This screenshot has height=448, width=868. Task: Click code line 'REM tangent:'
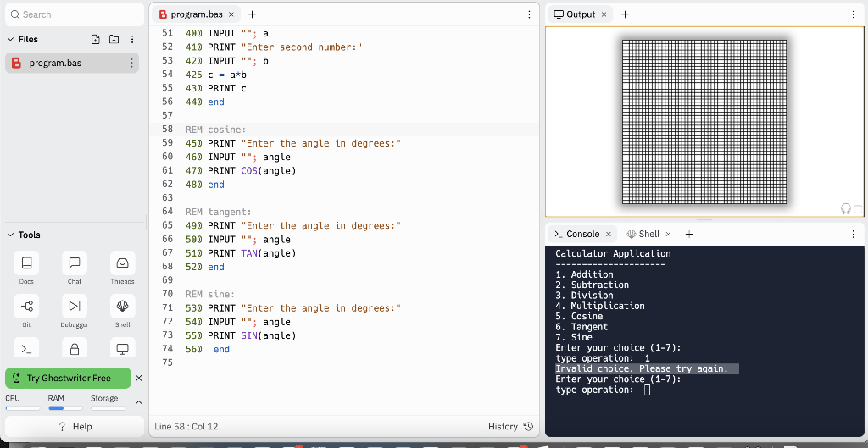pos(219,212)
